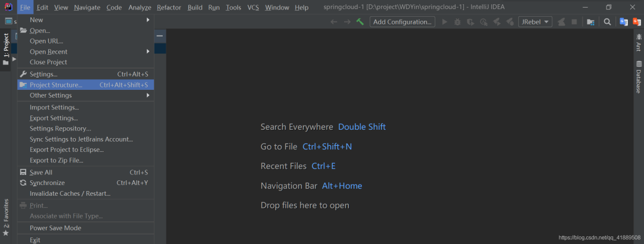The image size is (644, 244).
Task: Click the Stop square icon
Action: pos(575,22)
